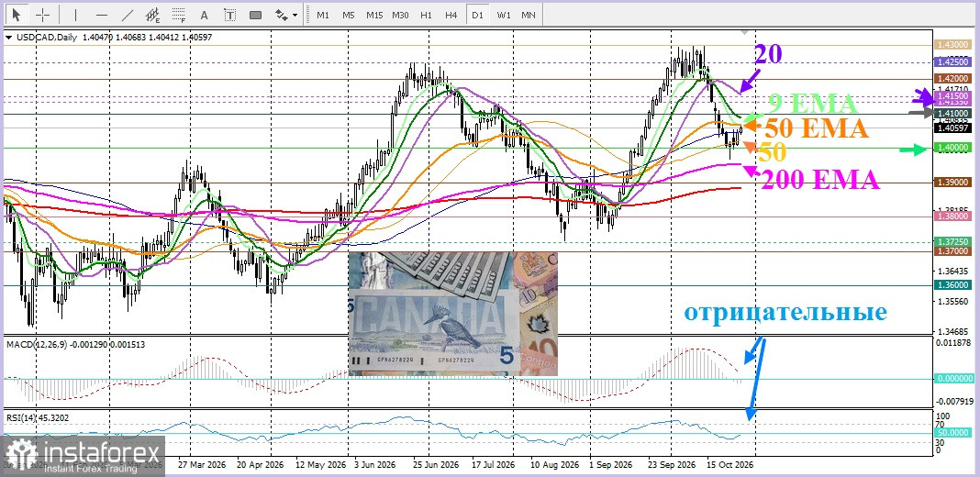
Task: Click the RSI 50.0000 level label
Action: pos(954,433)
